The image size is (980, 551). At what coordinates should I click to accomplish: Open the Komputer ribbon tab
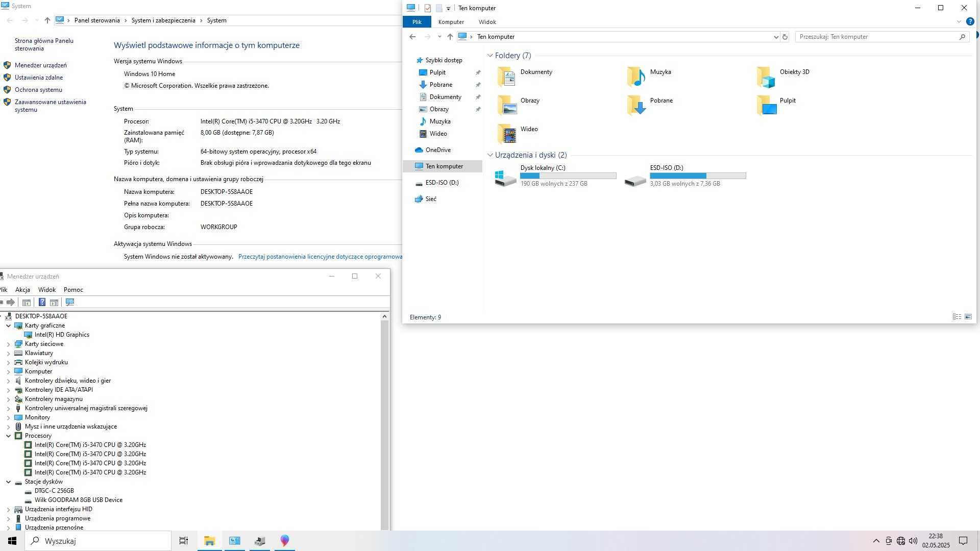click(451, 22)
